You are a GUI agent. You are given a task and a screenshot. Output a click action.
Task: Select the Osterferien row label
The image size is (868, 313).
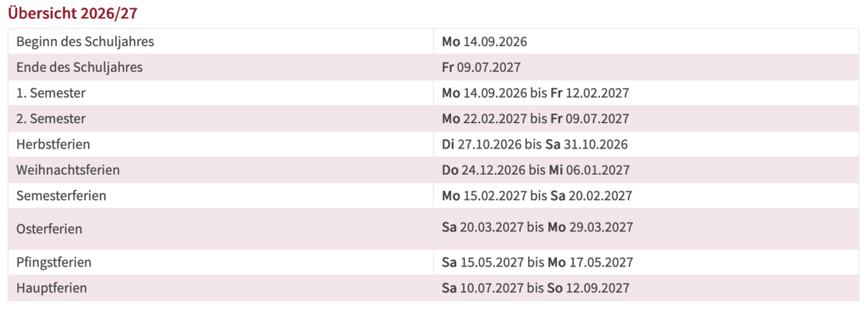(49, 229)
